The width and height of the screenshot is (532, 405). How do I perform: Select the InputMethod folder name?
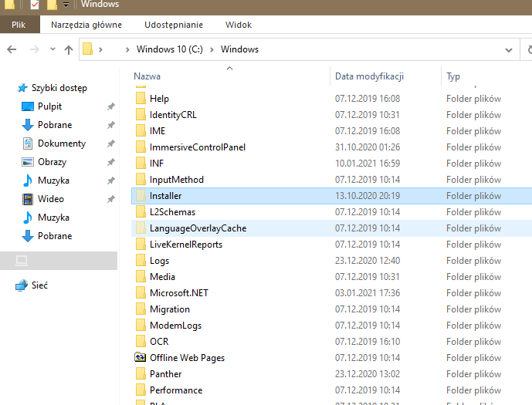click(x=176, y=180)
